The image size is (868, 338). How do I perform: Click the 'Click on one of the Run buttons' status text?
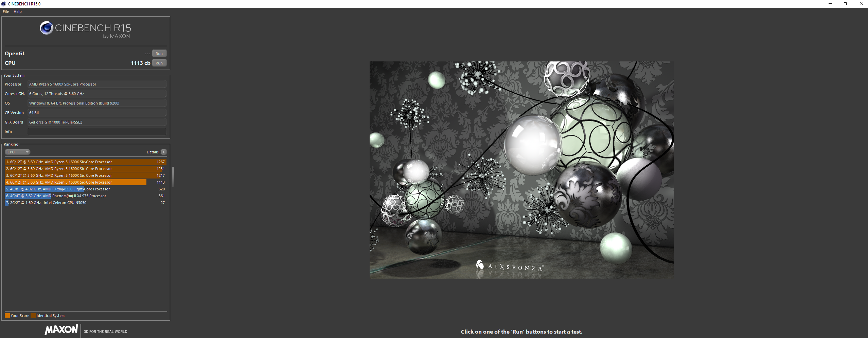521,332
